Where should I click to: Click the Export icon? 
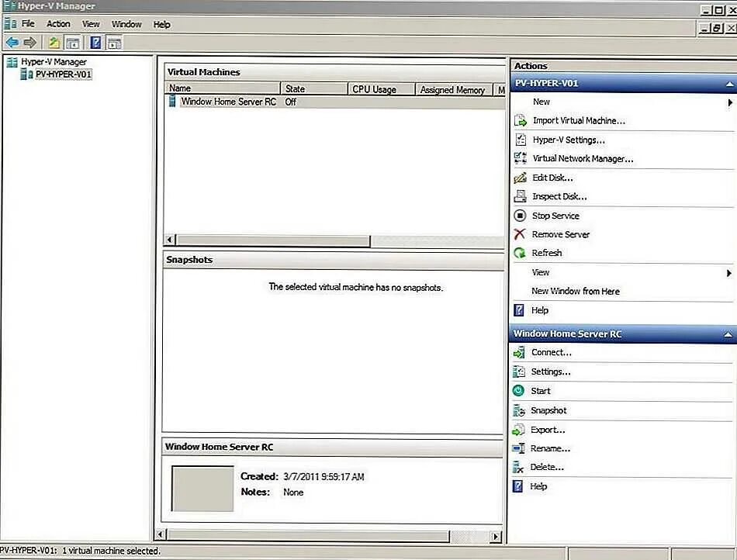tap(518, 430)
